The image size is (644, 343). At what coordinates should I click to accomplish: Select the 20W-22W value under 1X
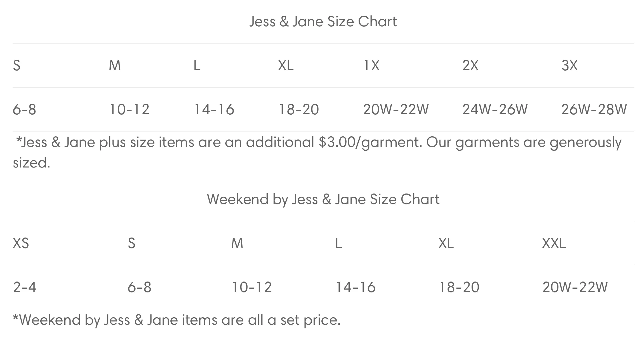click(x=396, y=109)
